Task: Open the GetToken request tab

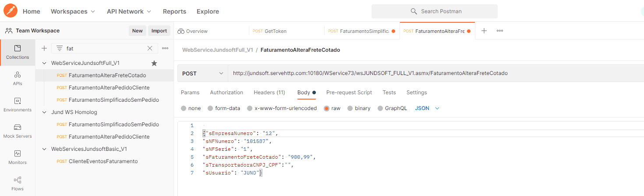Action: [x=275, y=31]
